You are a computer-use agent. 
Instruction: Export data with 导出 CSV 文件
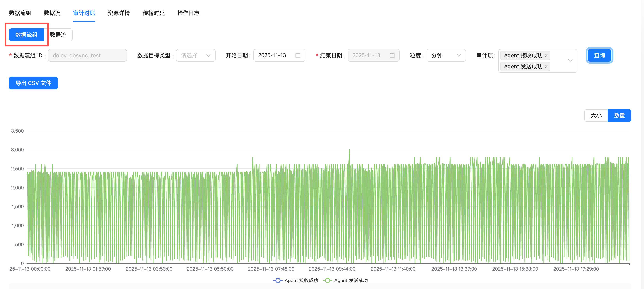point(33,83)
